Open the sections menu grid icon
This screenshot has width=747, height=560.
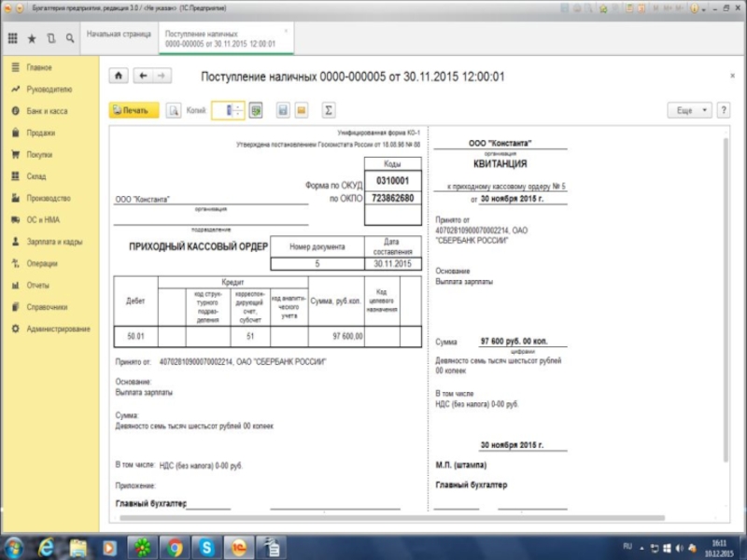point(13,39)
